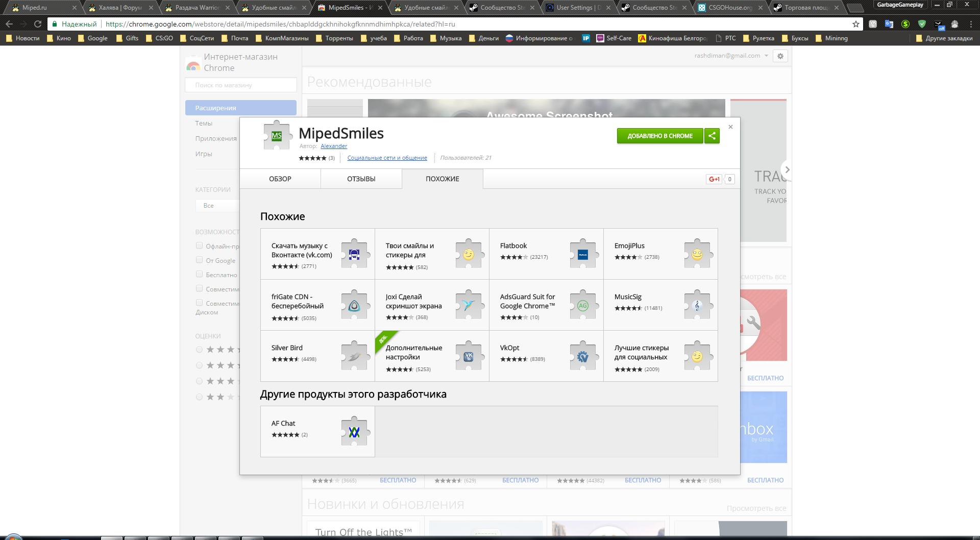Enable the От Google filter checkbox

[x=200, y=260]
